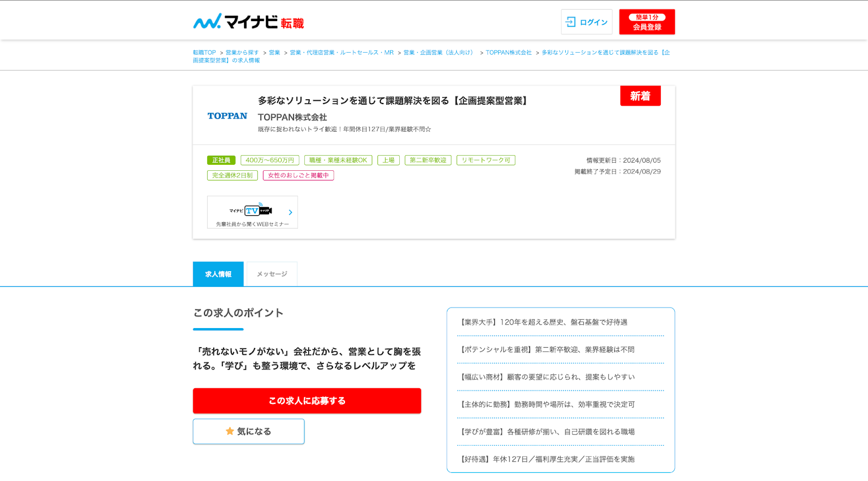Click the この求人のポイント heading
The width and height of the screenshot is (868, 481).
238,313
